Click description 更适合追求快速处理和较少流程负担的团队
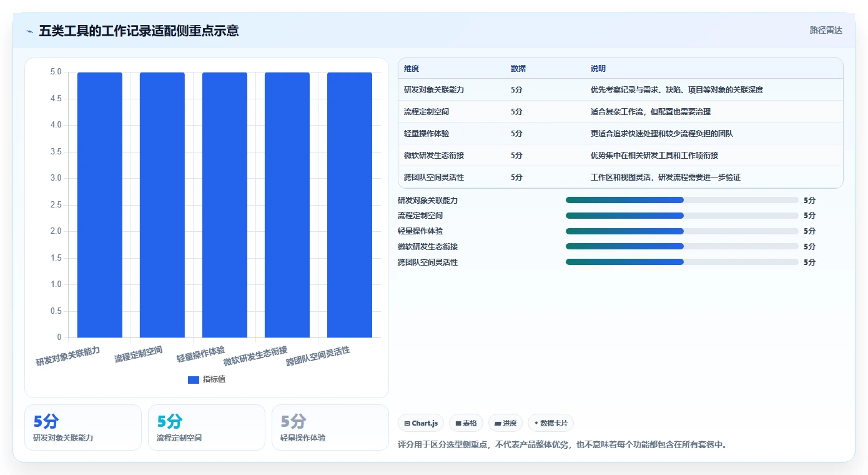The image size is (868, 475). pos(662,134)
